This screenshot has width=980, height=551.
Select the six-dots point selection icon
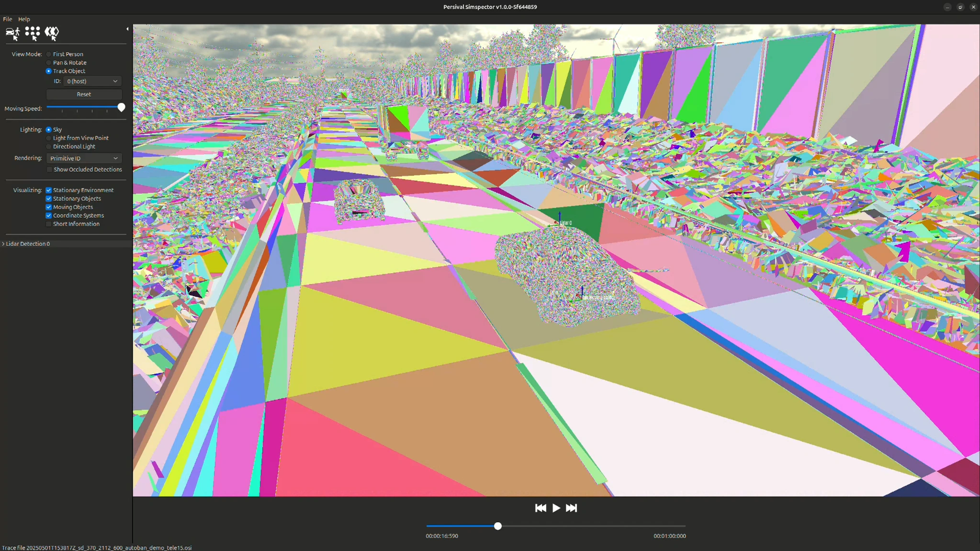[x=32, y=33]
